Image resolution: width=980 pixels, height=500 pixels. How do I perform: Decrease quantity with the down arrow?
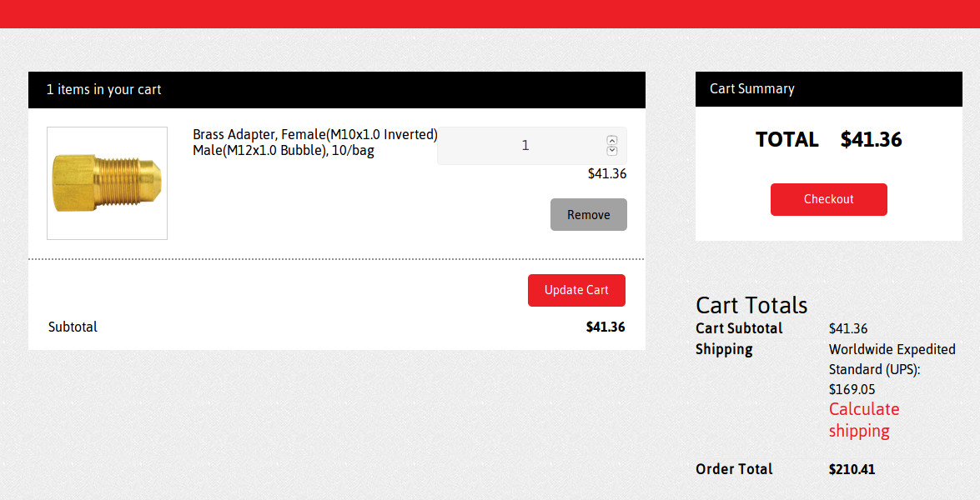pyautogui.click(x=611, y=151)
